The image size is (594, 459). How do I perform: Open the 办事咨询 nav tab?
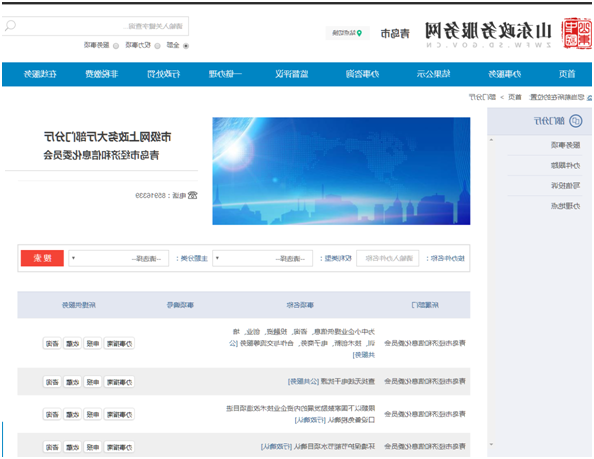(x=363, y=74)
